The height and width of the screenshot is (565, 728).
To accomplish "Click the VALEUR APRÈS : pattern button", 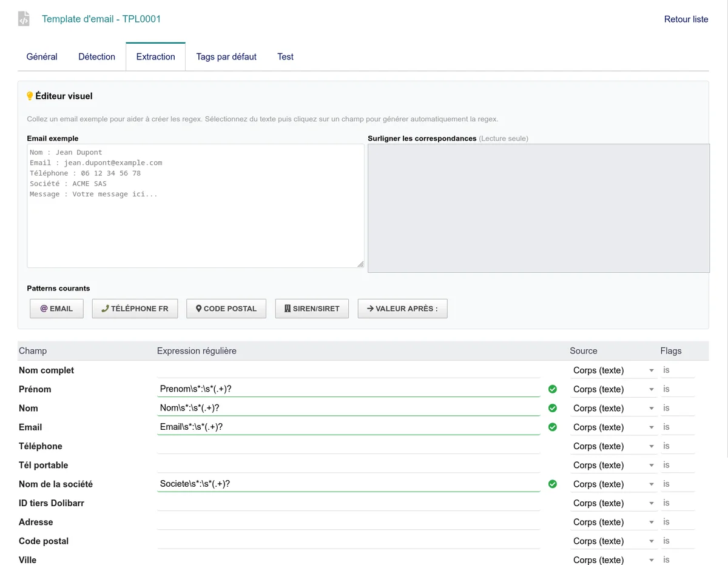I will click(402, 309).
